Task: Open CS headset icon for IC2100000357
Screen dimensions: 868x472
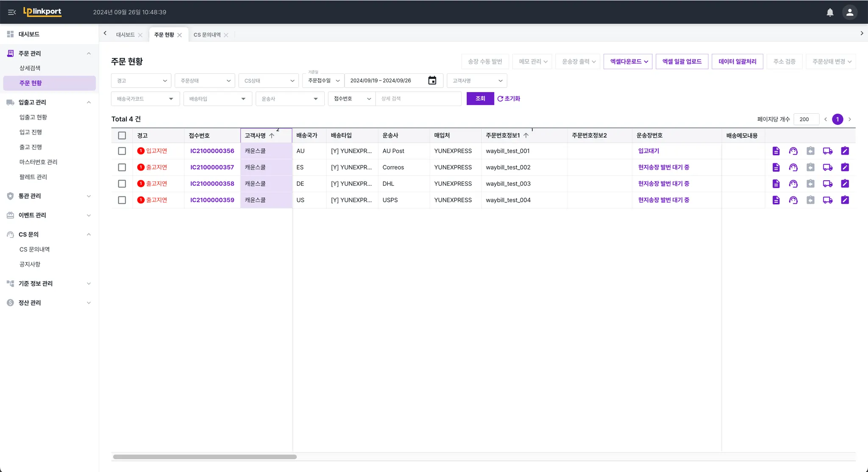Action: pos(793,168)
